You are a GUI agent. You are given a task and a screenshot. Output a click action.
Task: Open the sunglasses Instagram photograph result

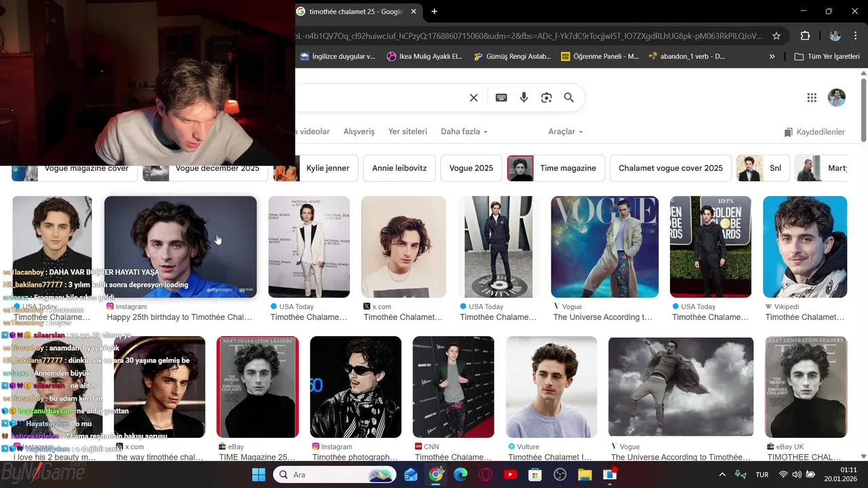[x=355, y=387]
